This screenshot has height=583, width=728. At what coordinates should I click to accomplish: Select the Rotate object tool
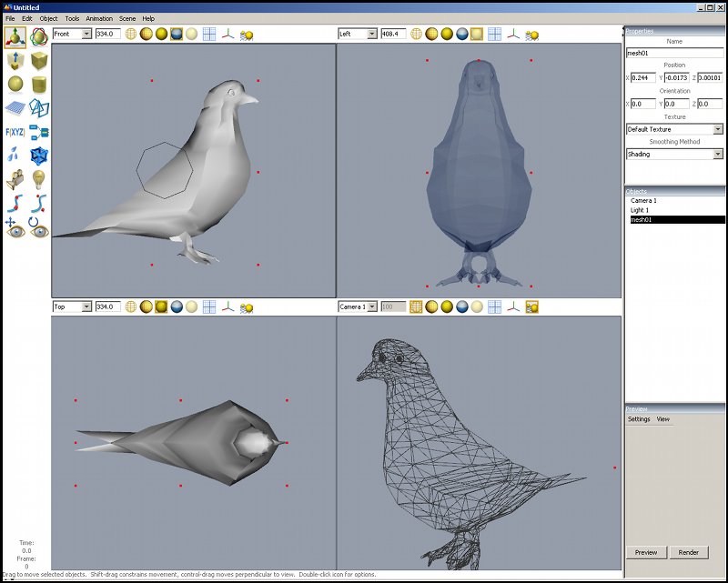tap(39, 36)
